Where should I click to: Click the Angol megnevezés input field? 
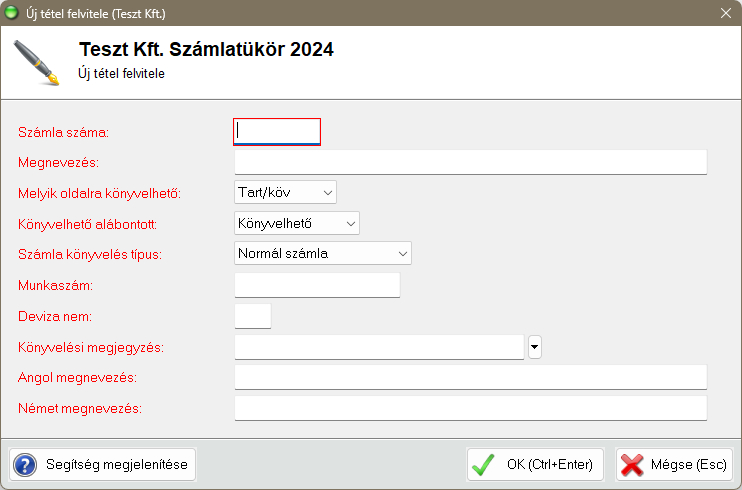(470, 377)
